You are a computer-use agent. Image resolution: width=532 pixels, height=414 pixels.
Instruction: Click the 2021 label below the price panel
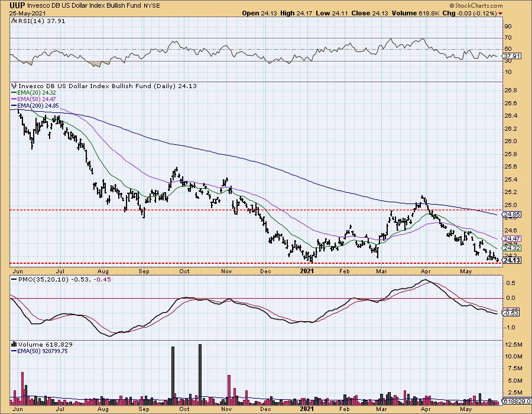[x=307, y=271]
